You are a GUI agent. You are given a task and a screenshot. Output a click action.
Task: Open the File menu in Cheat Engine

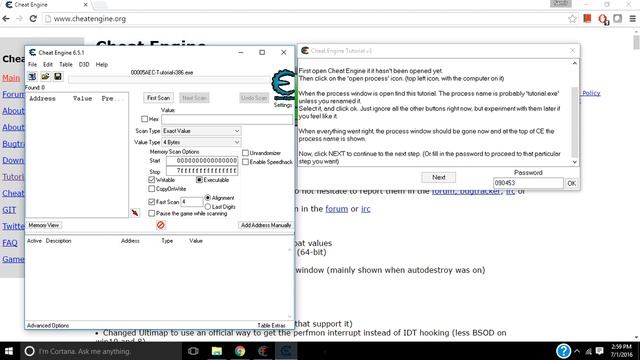[32, 64]
